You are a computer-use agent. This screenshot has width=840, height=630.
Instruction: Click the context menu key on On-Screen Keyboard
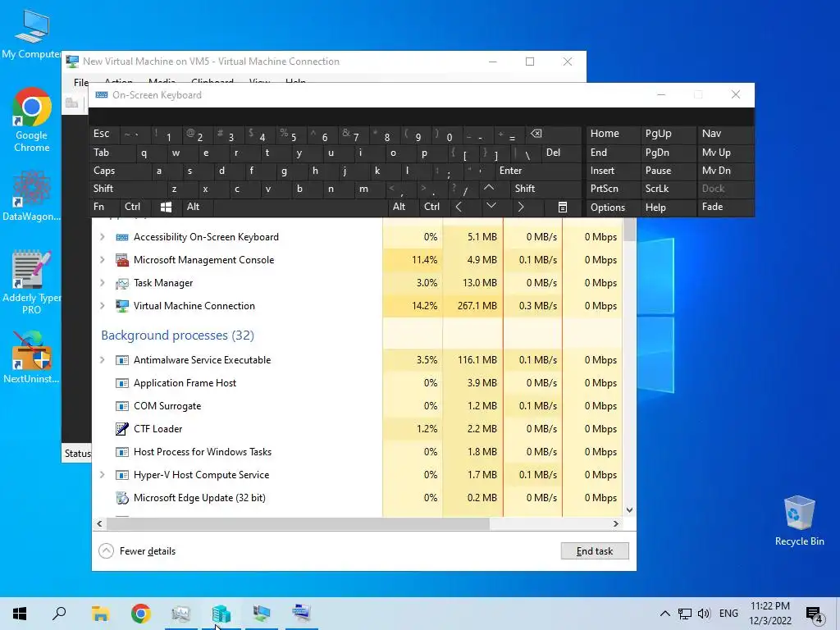click(563, 208)
